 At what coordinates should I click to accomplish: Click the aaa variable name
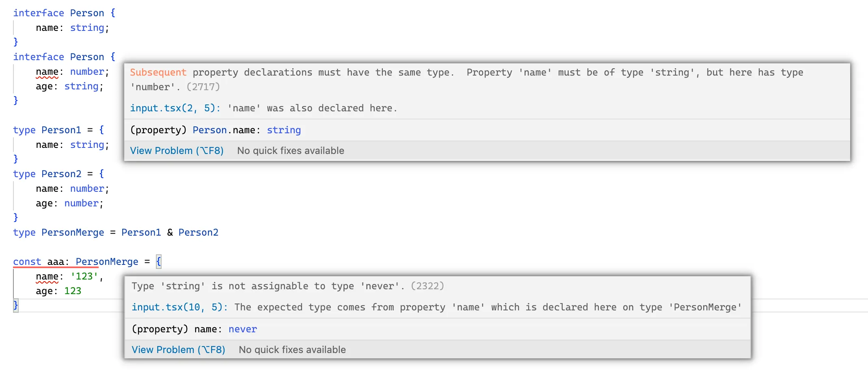tap(56, 262)
